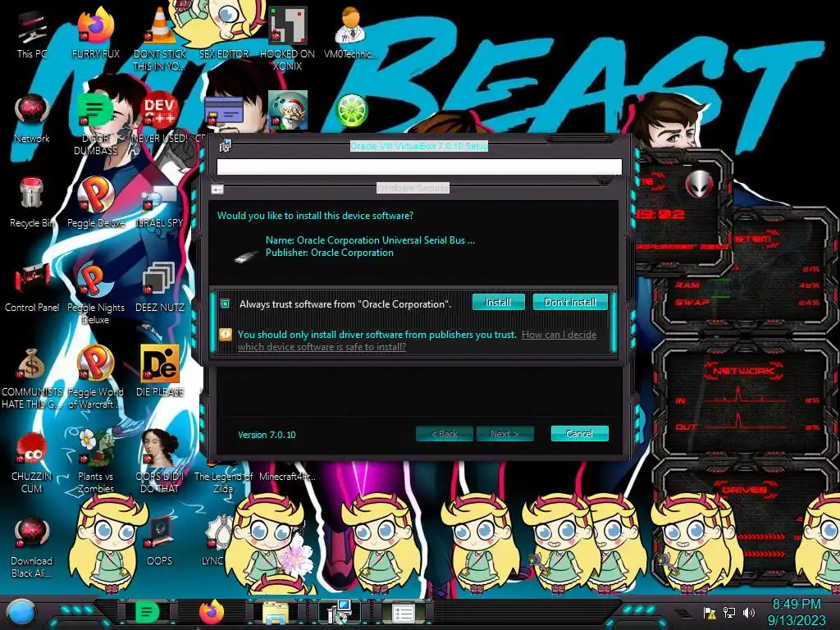
Task: Click the Alienware head gadget icon
Action: [700, 184]
